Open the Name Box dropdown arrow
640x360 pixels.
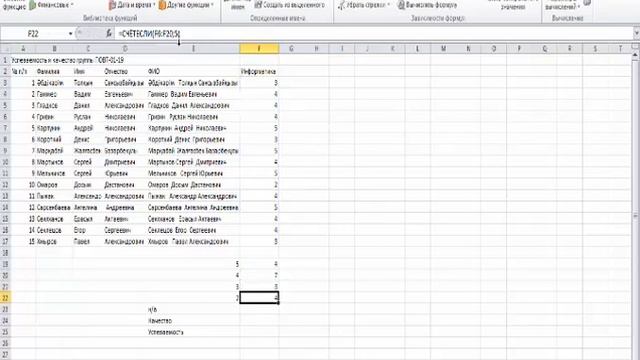pos(70,33)
